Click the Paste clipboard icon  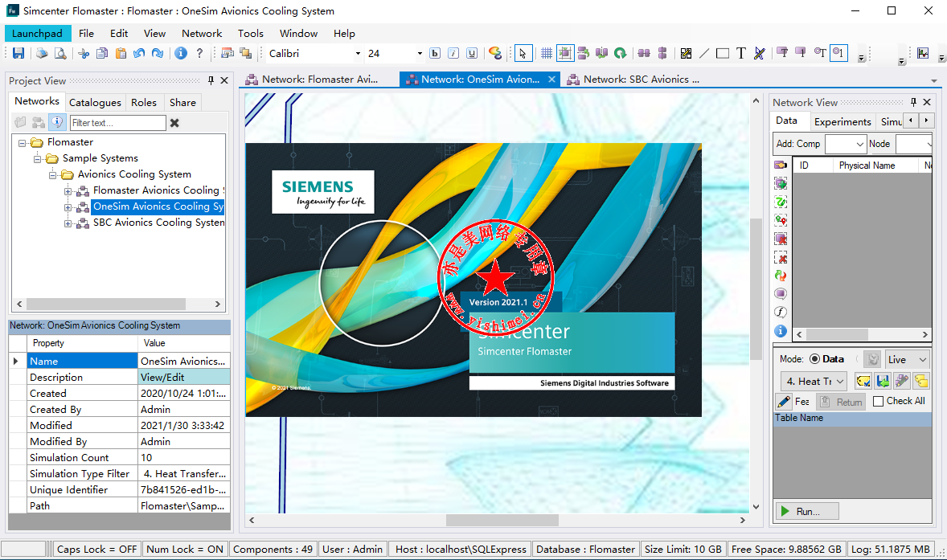[x=121, y=53]
